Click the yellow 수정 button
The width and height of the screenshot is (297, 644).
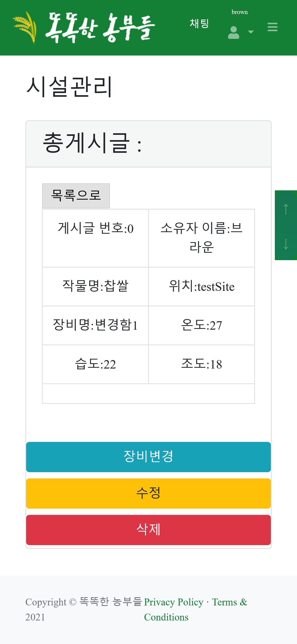(x=148, y=493)
